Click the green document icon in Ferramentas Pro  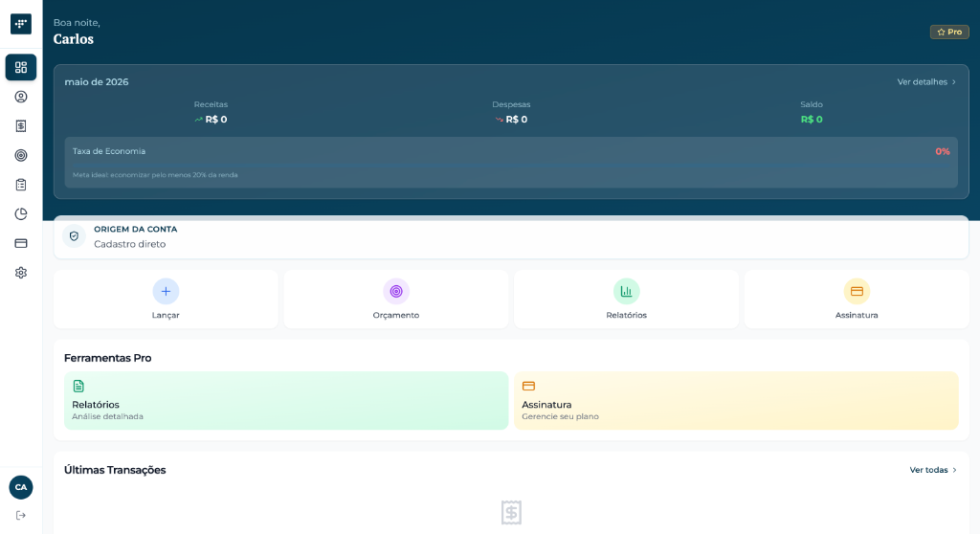pos(78,386)
